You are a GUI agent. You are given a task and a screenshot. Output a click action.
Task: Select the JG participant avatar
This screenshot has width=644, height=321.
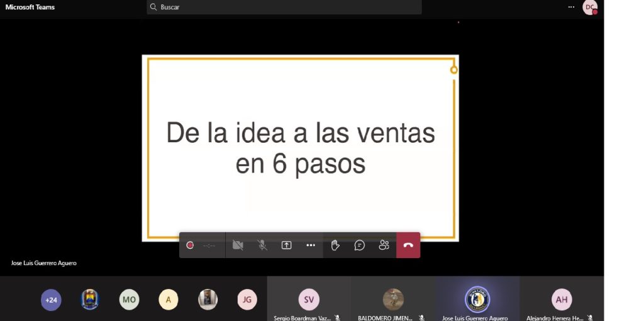247,300
